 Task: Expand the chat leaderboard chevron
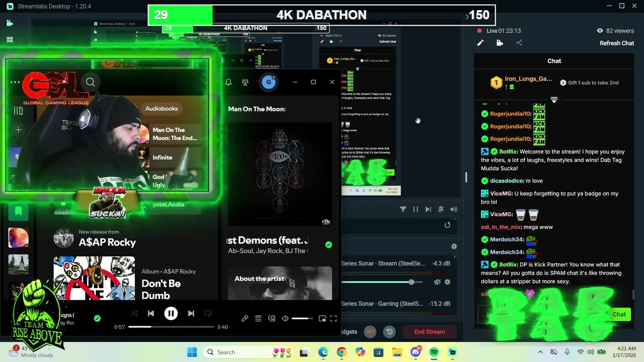pos(554,100)
